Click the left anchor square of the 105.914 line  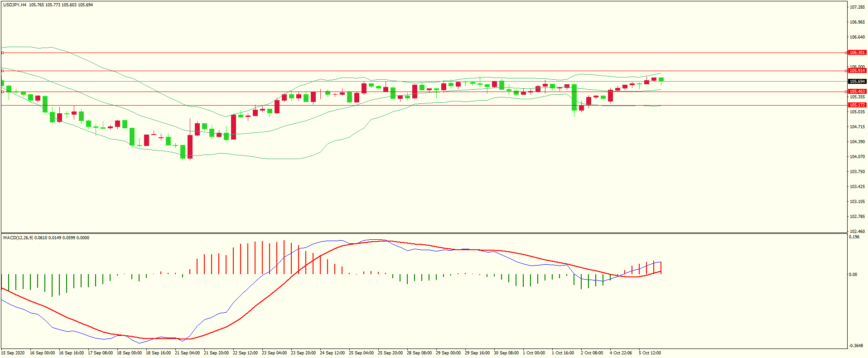[2, 71]
